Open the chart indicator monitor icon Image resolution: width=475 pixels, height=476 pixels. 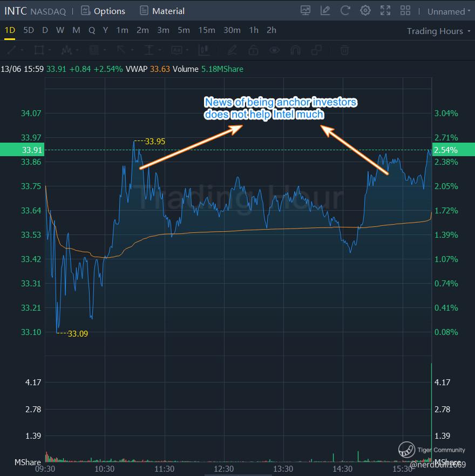pos(306,11)
